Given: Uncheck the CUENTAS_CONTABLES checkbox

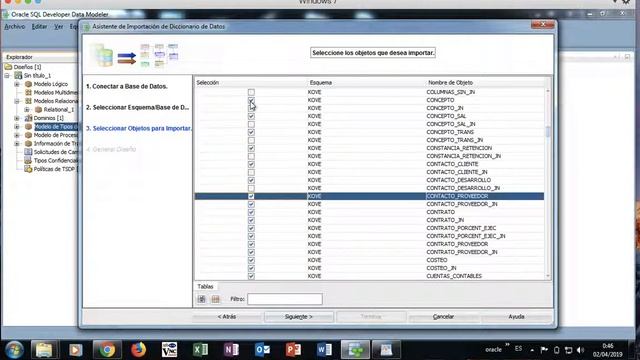Looking at the screenshot, I should click(251, 276).
